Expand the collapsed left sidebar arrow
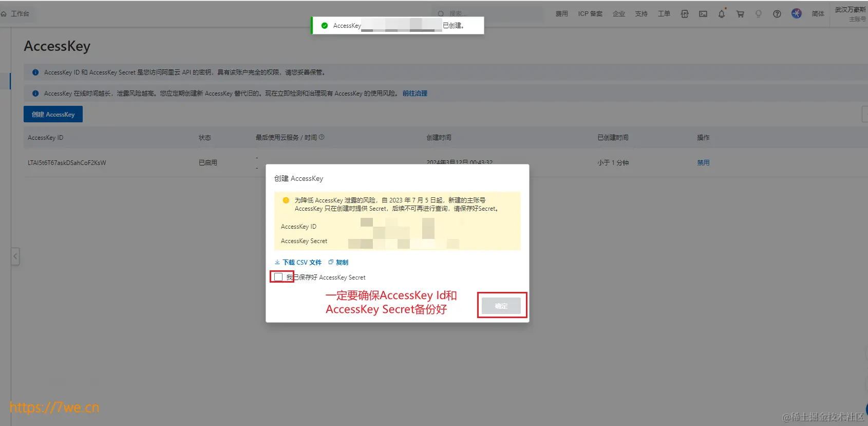Screen dimensions: 868x426 click(x=15, y=256)
